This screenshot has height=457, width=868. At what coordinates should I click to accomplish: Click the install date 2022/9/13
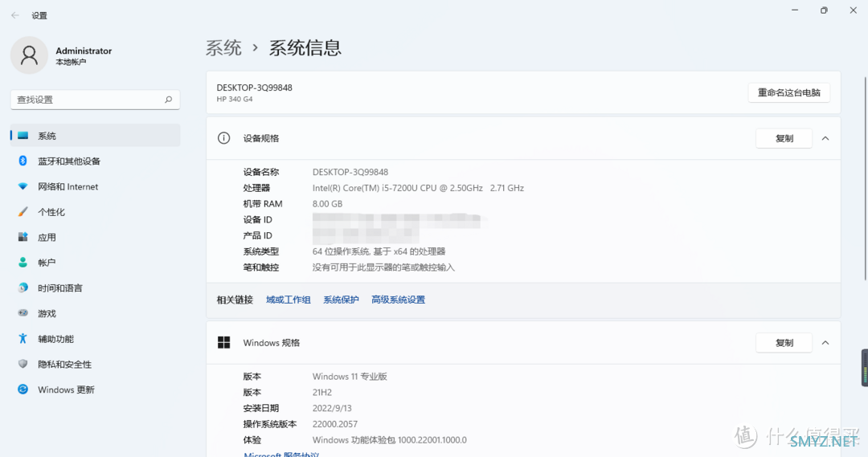pos(332,408)
